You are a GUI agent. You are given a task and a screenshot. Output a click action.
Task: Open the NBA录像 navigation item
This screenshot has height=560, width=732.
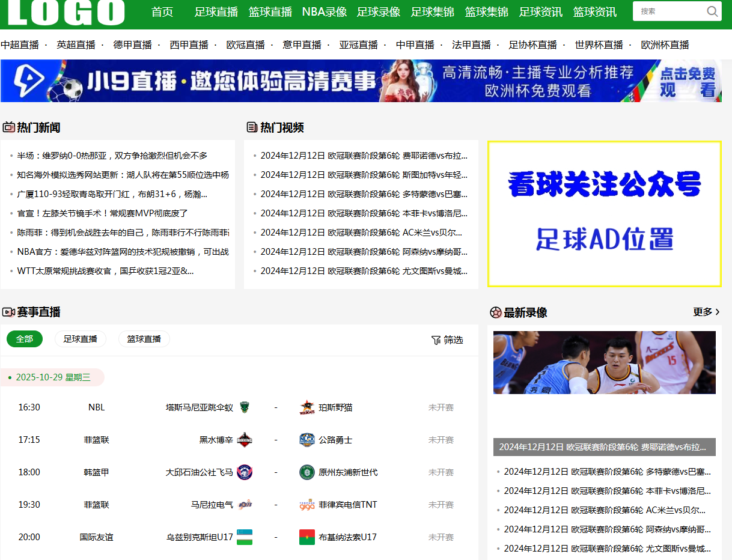tap(325, 11)
